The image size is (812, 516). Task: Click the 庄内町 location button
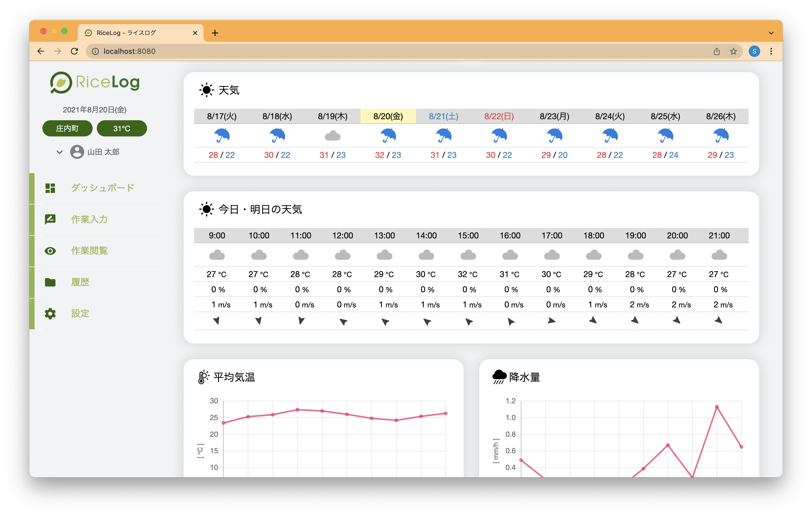67,128
